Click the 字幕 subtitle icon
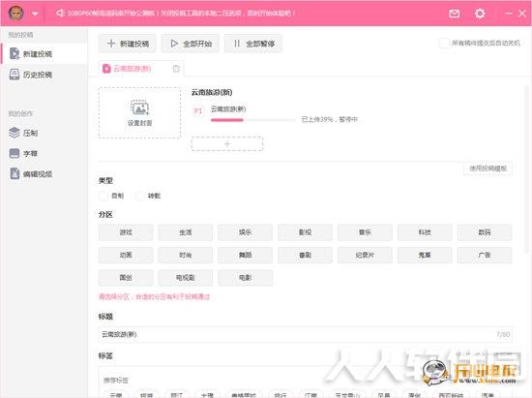 15,154
